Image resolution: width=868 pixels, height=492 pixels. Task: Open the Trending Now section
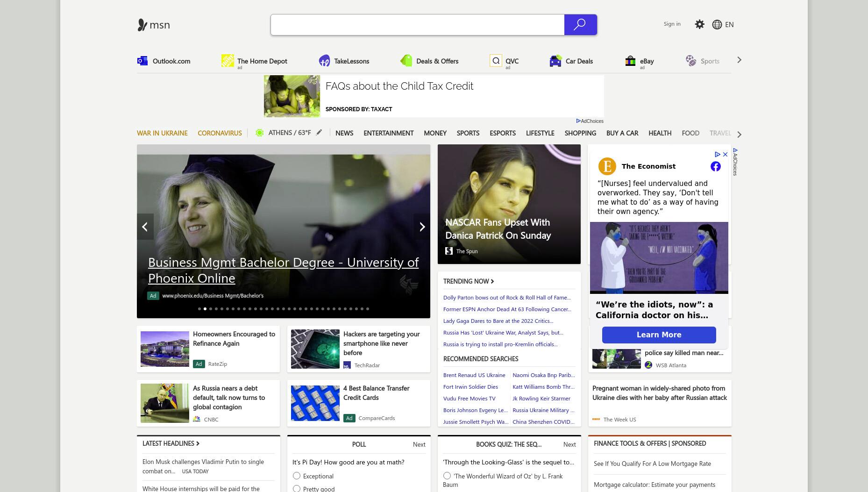pyautogui.click(x=469, y=281)
